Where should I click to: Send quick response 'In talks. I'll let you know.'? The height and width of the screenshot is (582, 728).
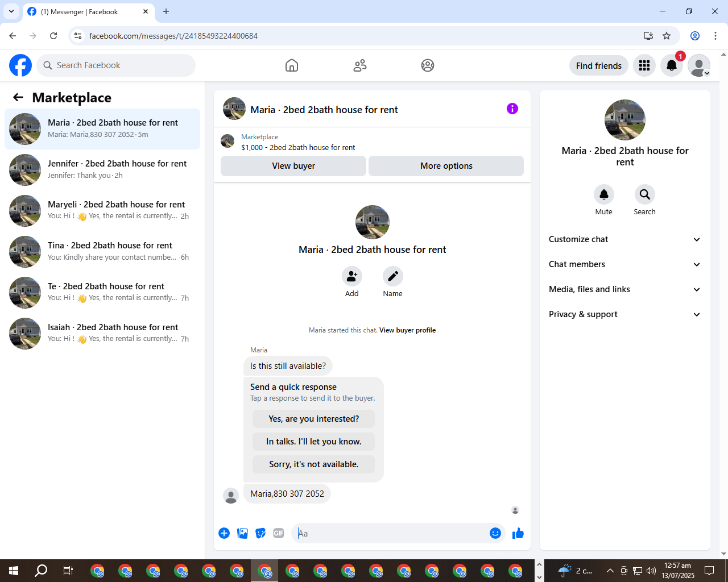pos(314,442)
